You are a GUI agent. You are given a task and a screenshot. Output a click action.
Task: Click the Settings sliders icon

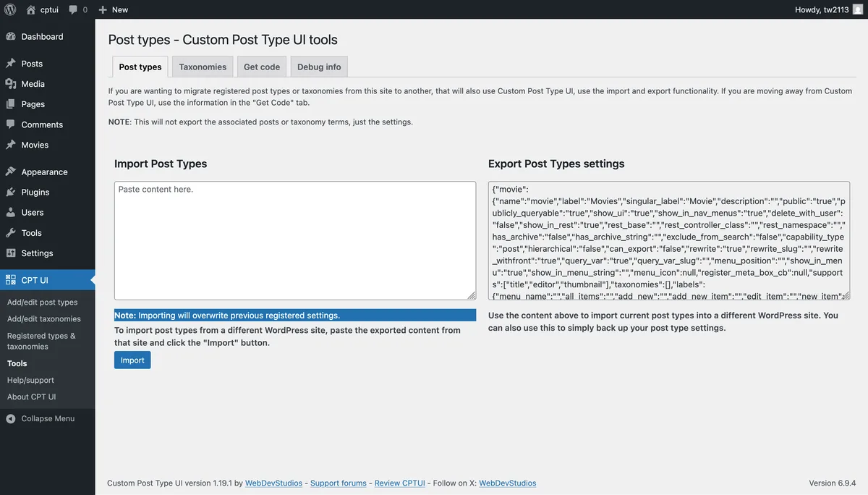pos(11,253)
